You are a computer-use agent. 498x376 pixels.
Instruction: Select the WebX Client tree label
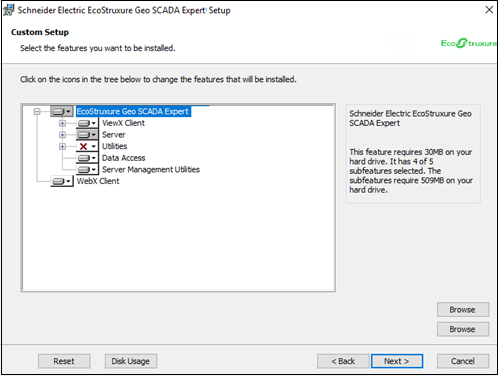pyautogui.click(x=98, y=181)
